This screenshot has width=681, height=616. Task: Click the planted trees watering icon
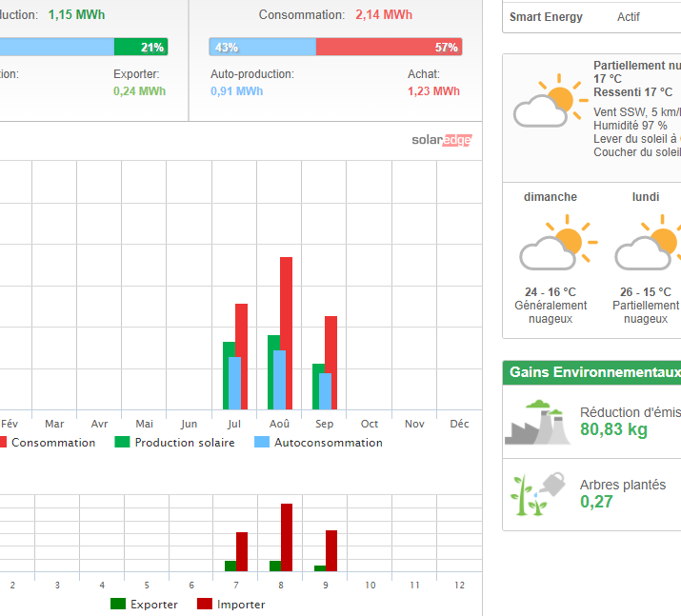[x=538, y=494]
